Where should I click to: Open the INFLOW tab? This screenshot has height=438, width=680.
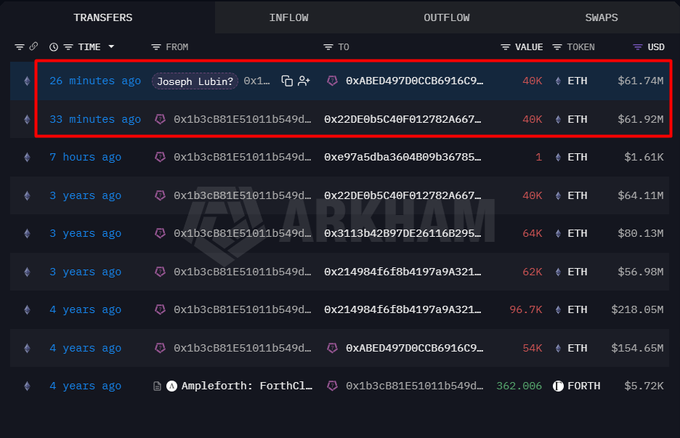[x=289, y=18]
